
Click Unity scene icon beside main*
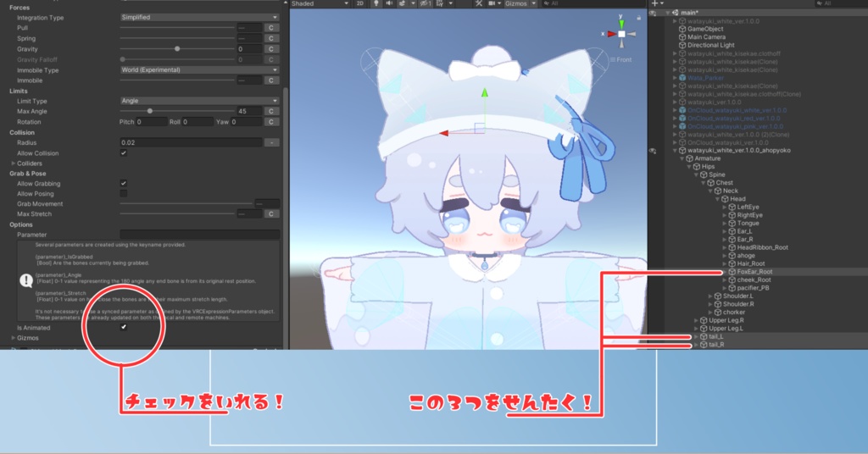676,13
